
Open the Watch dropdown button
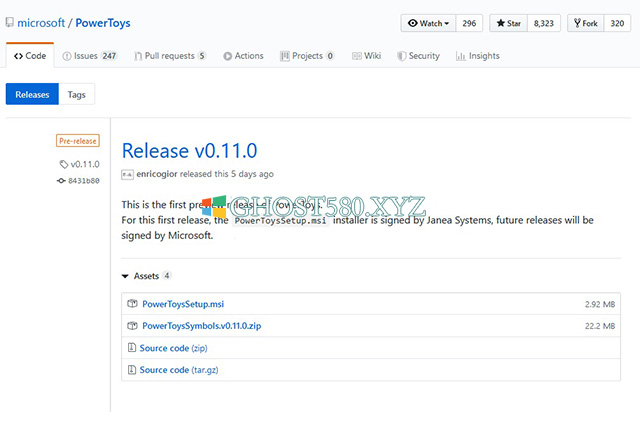428,23
